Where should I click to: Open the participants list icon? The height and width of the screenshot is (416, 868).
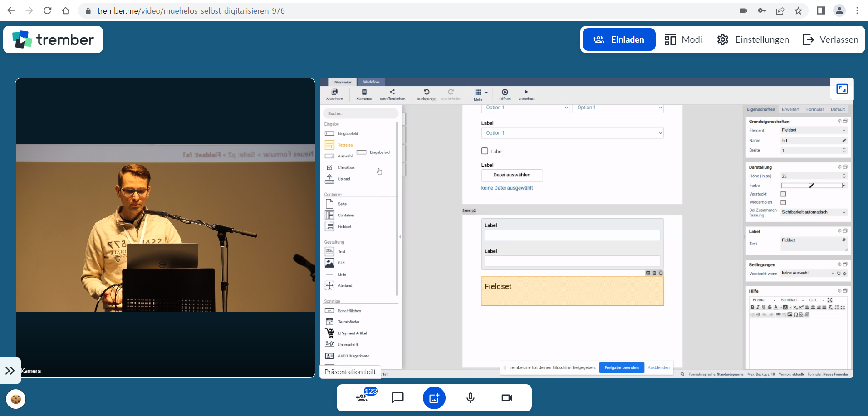coord(362,398)
